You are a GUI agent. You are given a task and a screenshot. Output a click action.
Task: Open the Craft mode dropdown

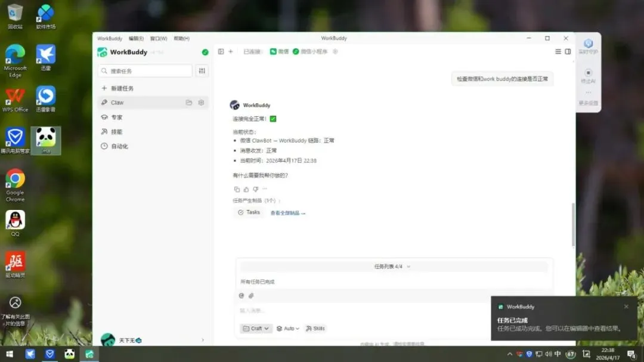coord(255,329)
